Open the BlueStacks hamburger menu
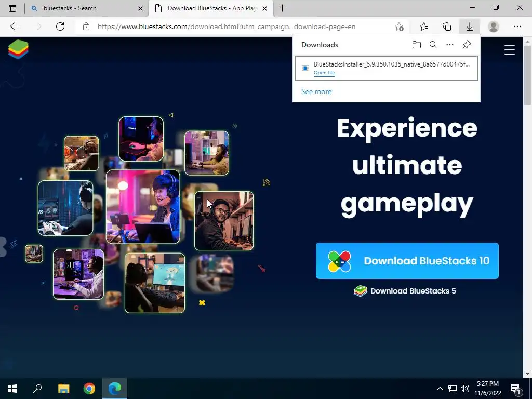Viewport: 532px width, 399px height. coord(509,50)
